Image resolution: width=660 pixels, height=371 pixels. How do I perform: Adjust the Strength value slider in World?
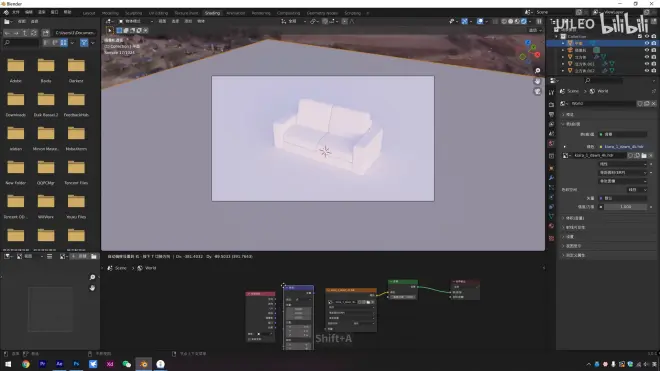pos(625,207)
